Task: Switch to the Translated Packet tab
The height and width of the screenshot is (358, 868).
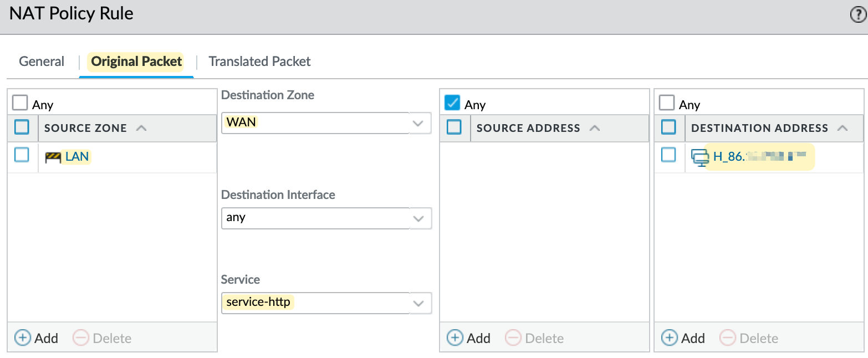Action: pos(259,62)
